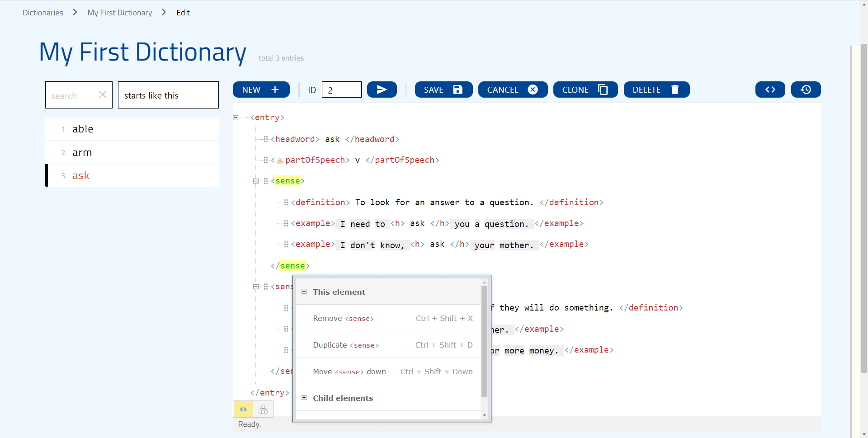Screen dimensions: 868x438
Task: Choose Remove sense from context menu
Action: tap(343, 318)
